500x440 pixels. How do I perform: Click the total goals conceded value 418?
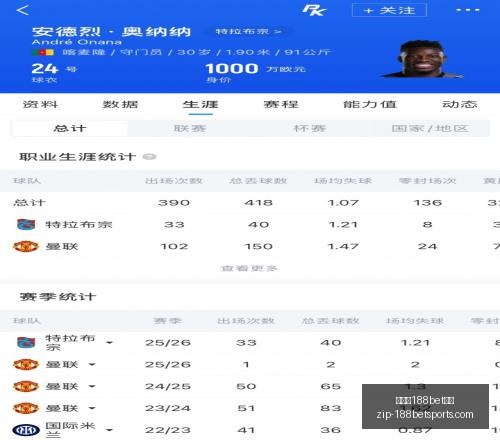(x=258, y=203)
